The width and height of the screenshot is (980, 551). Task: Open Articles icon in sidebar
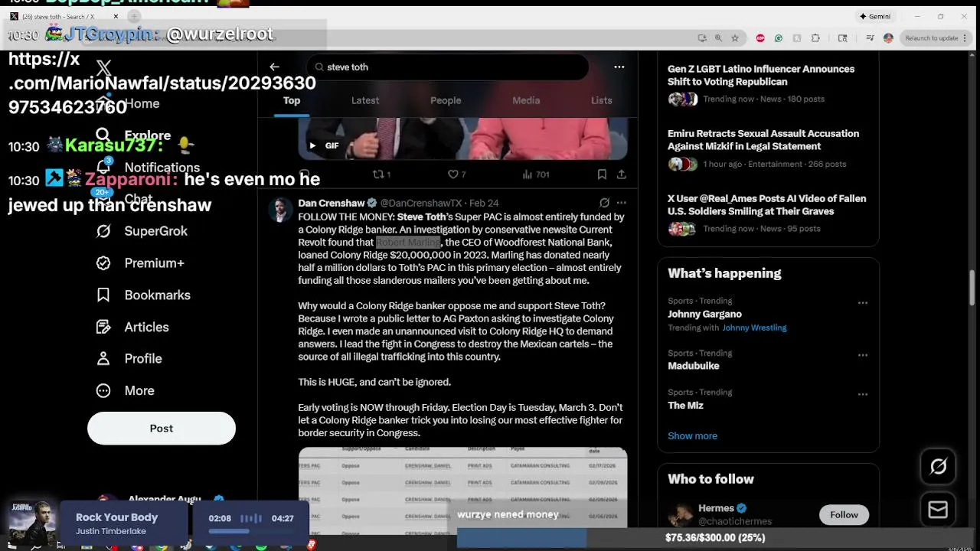pos(103,327)
